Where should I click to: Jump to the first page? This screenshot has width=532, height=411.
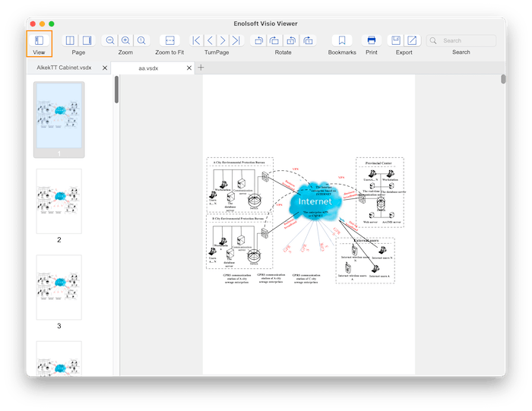pyautogui.click(x=196, y=40)
